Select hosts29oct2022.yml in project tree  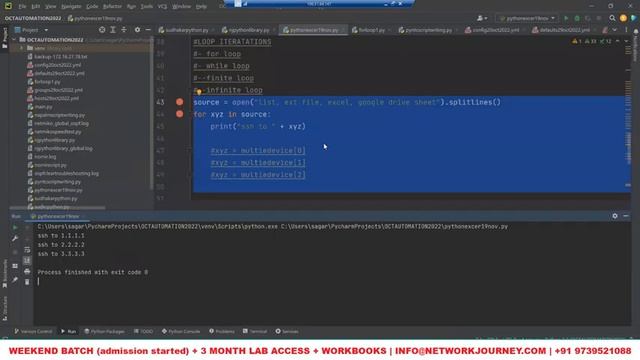point(56,98)
